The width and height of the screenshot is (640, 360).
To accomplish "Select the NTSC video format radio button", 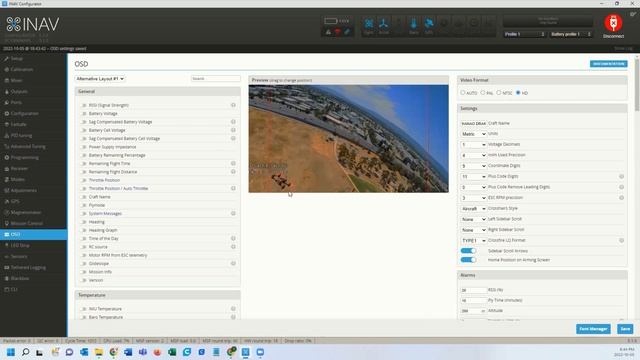I will 498,93.
